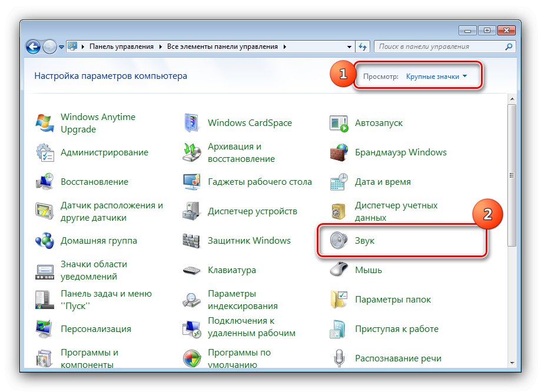The height and width of the screenshot is (392, 541).
Task: Click the vertical scrollbar thumb
Action: (x=512, y=175)
